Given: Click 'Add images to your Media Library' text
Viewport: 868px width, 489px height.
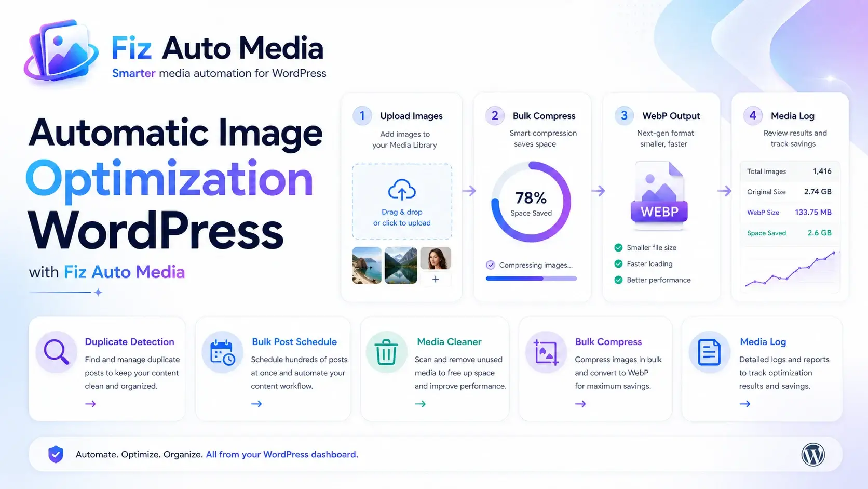Looking at the screenshot, I should click(404, 139).
